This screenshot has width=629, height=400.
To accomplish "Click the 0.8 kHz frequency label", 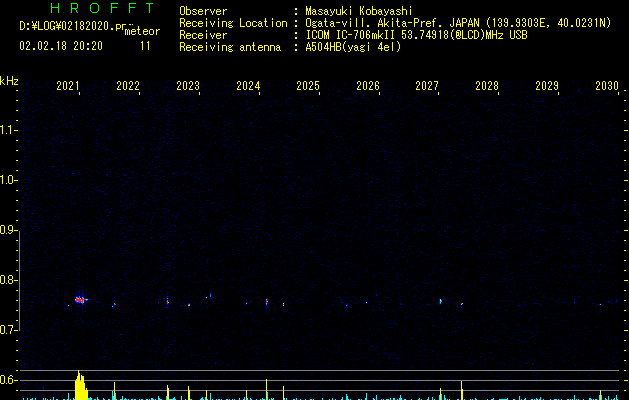I will tap(8, 280).
